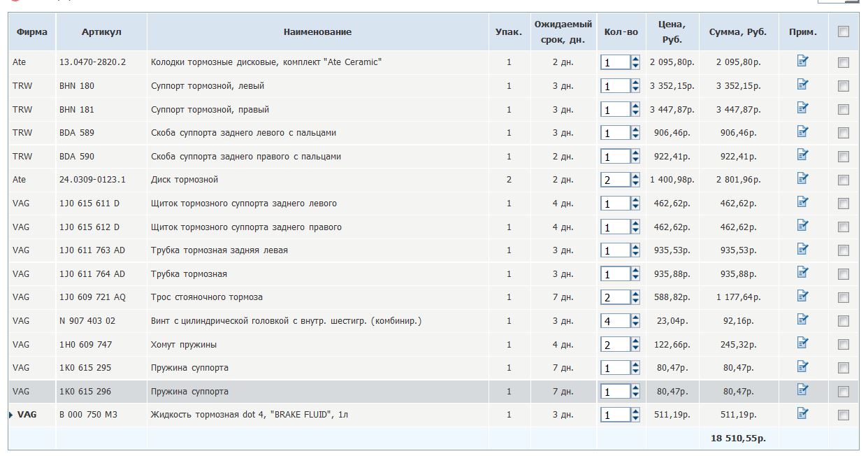The image size is (868, 456).
Task: Click the Цена, Руб. column header
Action: (x=672, y=32)
